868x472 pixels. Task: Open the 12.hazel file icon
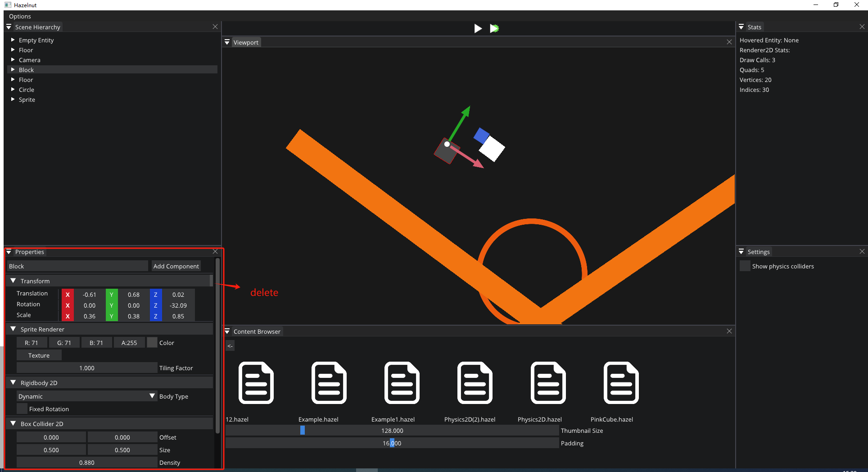coord(256,383)
